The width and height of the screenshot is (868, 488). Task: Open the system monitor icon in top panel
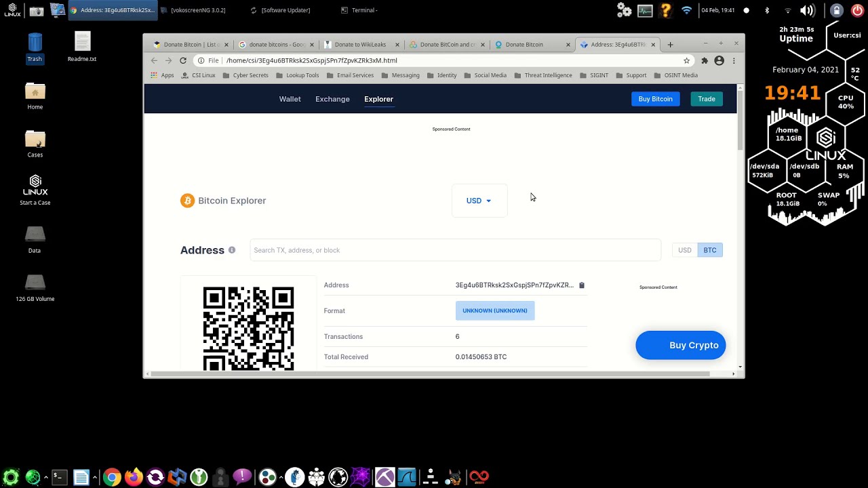[645, 10]
